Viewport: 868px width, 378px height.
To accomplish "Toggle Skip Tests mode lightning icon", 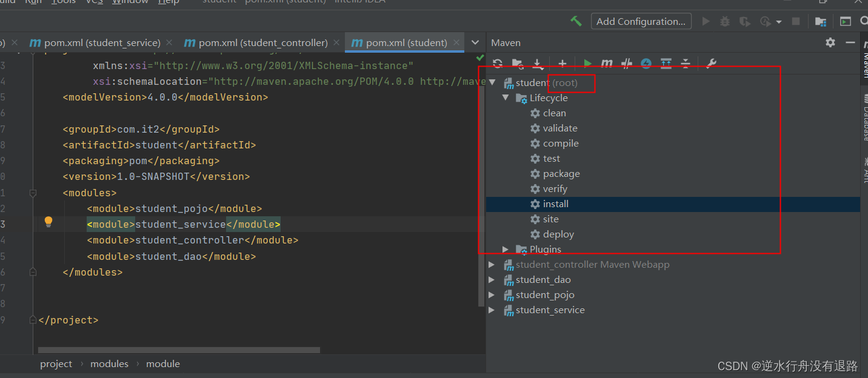I will coord(646,63).
